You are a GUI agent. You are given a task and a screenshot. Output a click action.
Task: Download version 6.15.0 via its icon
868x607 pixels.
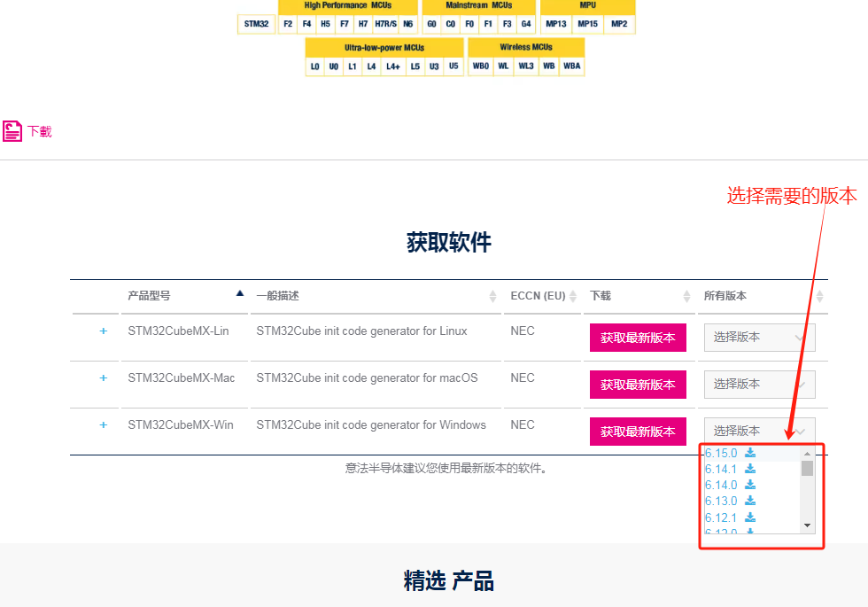click(750, 453)
